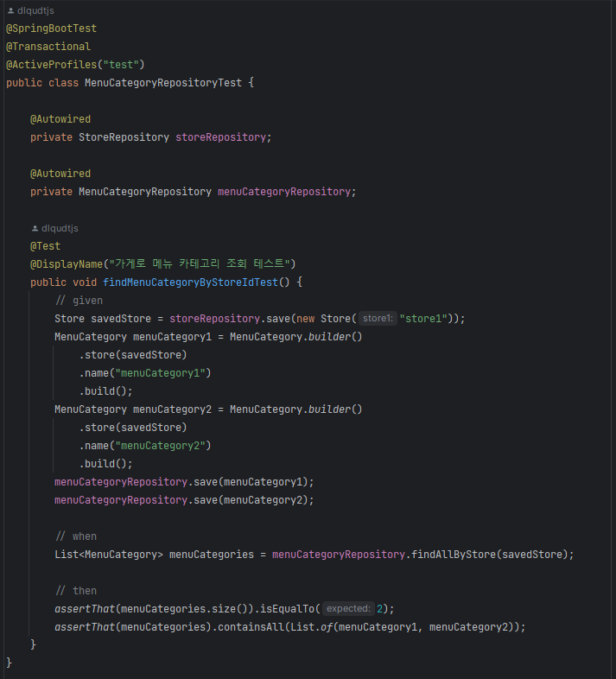Click the "menuCategory1" string literal
616x679 pixels.
161,373
